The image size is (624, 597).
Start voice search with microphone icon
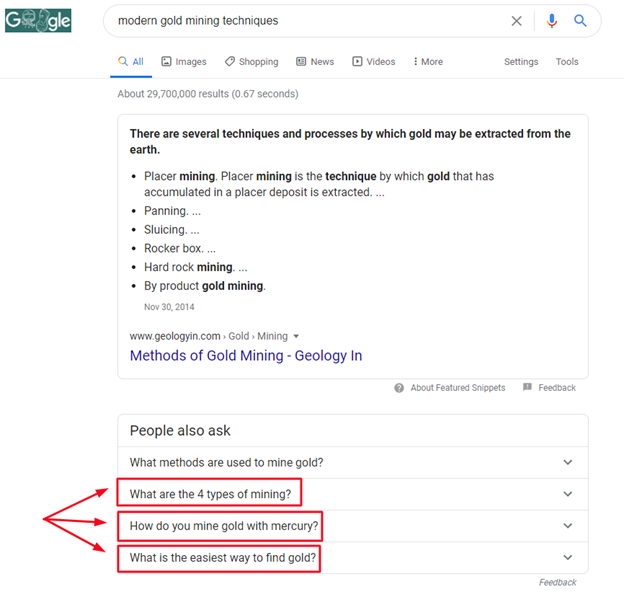[551, 21]
